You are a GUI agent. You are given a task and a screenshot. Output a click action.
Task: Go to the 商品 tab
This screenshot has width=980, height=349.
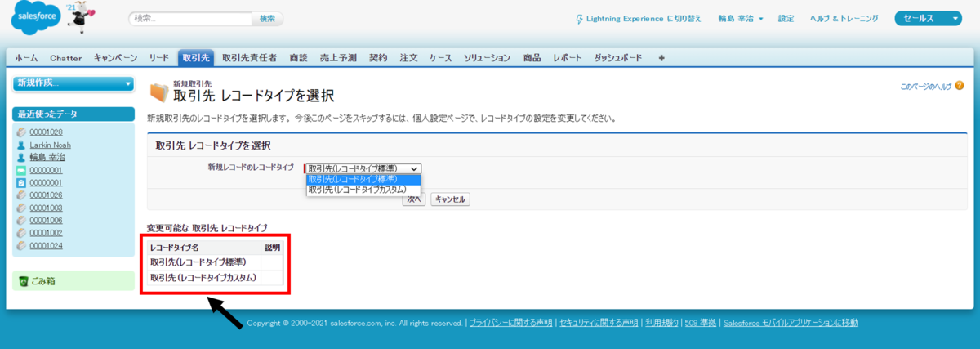[x=532, y=58]
